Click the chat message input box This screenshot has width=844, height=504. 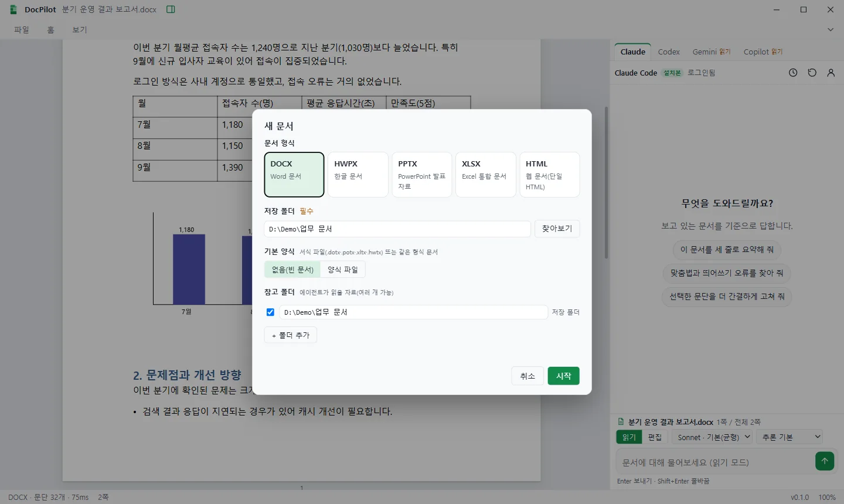click(x=715, y=462)
